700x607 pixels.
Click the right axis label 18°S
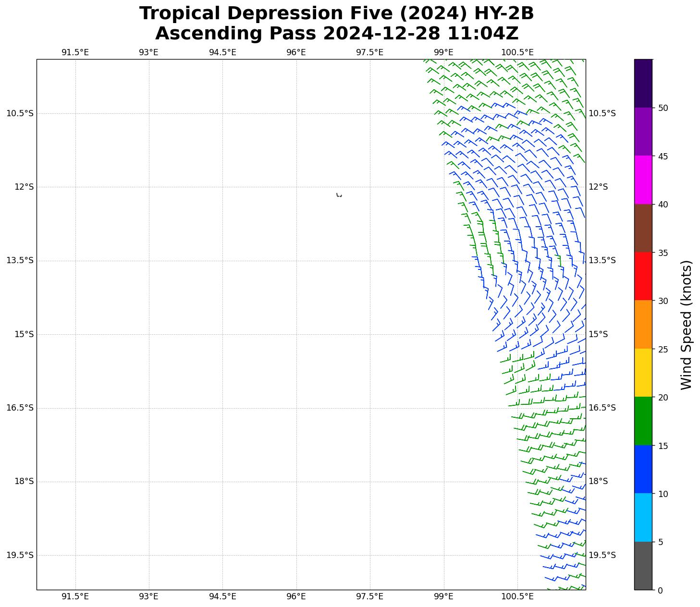[x=598, y=481]
